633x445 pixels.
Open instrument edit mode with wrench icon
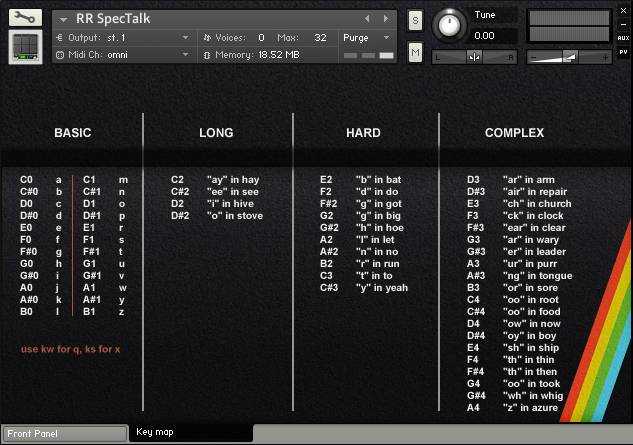[x=25, y=17]
